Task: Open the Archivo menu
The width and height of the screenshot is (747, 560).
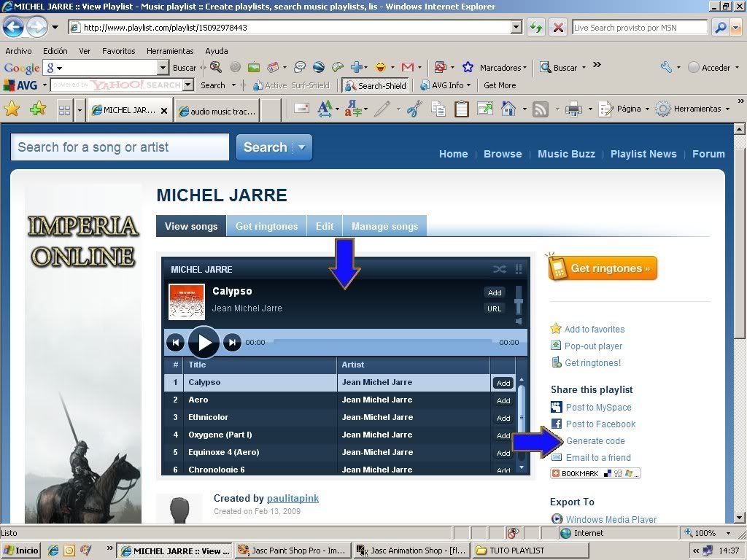Action: [x=18, y=51]
